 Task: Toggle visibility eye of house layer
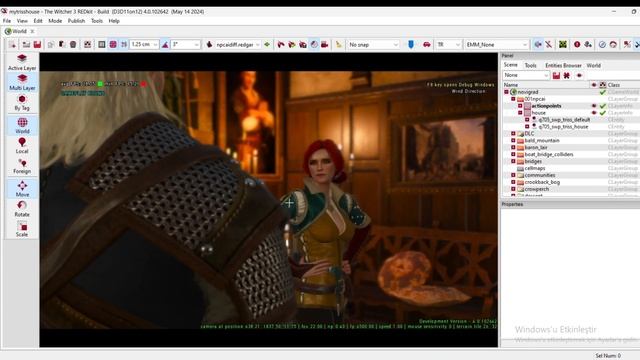tap(594, 113)
